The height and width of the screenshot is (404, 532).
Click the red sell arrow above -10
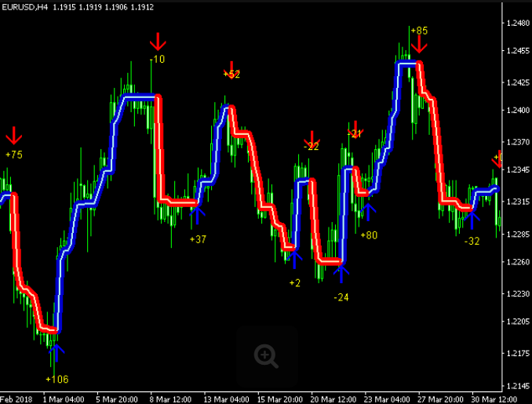click(158, 42)
